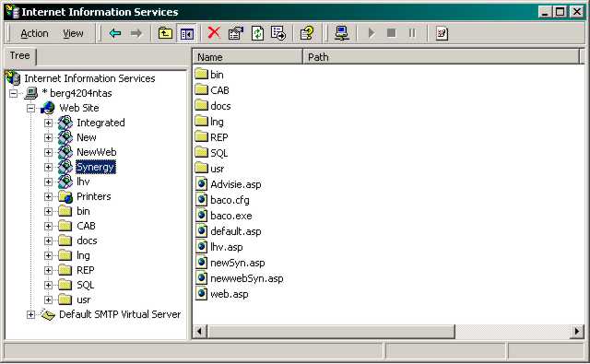Expand the Printers node

point(48,196)
